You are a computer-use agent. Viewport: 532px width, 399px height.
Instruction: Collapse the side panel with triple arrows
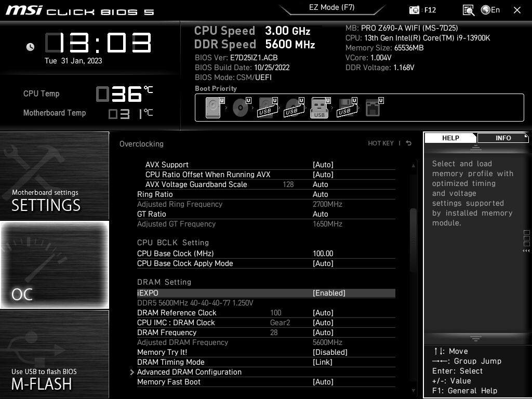tap(526, 251)
